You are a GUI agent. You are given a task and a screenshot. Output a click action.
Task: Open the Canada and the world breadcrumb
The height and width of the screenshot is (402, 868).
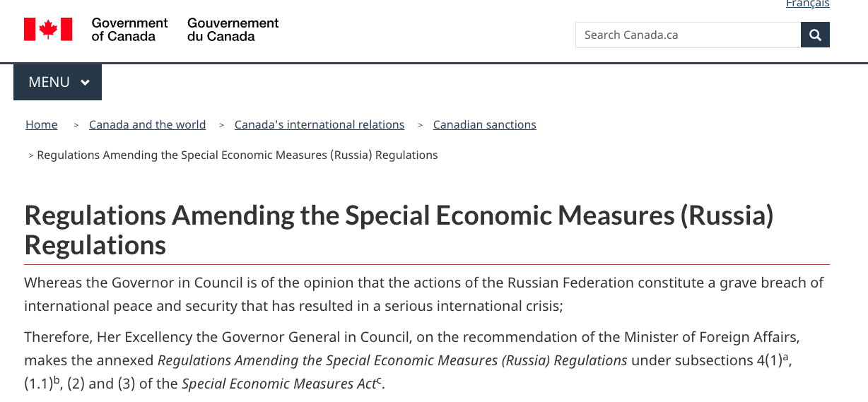(147, 125)
